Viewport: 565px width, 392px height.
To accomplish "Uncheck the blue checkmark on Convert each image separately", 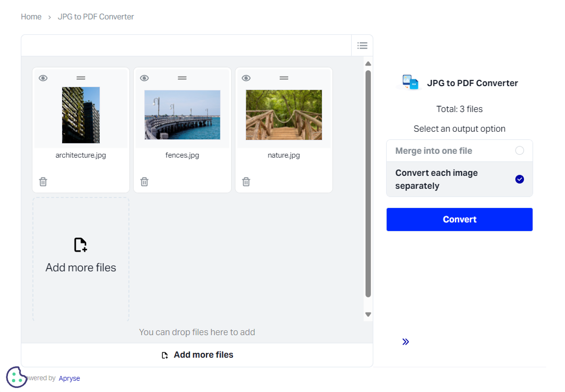I will point(519,179).
